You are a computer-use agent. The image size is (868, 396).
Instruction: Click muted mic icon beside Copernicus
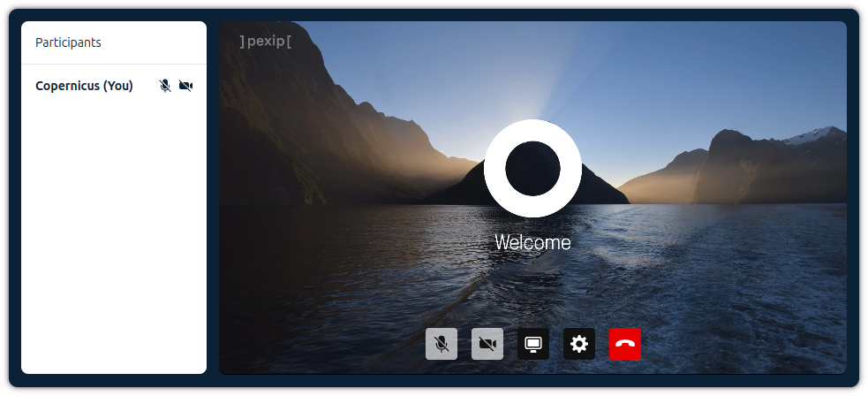click(x=164, y=86)
